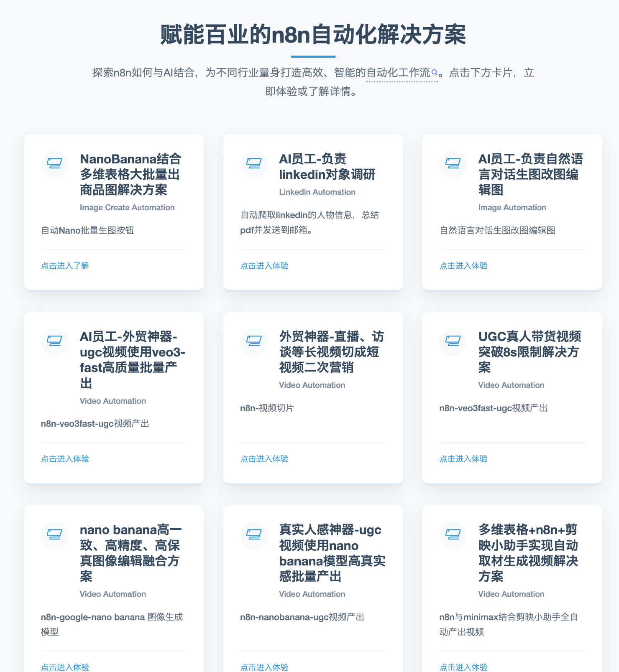The height and width of the screenshot is (672, 619).
Task: Click icon on 多维表格+n8n+剪映小助手 card
Action: click(x=453, y=535)
